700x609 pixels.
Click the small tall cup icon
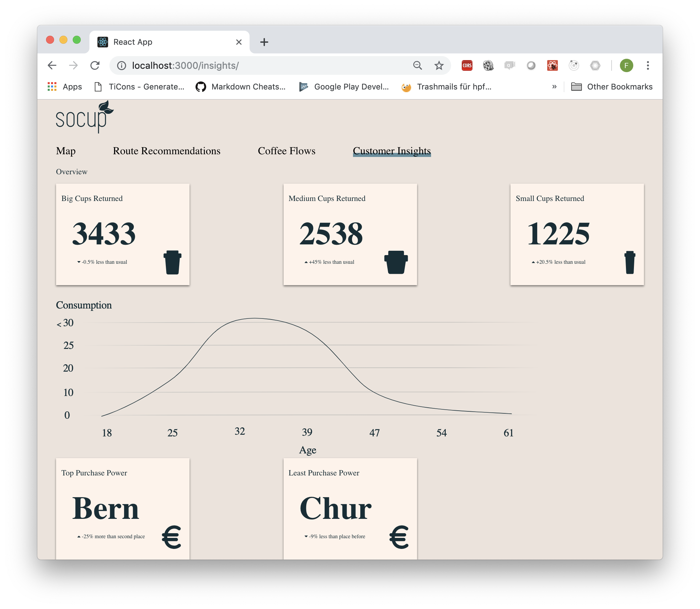(x=629, y=262)
